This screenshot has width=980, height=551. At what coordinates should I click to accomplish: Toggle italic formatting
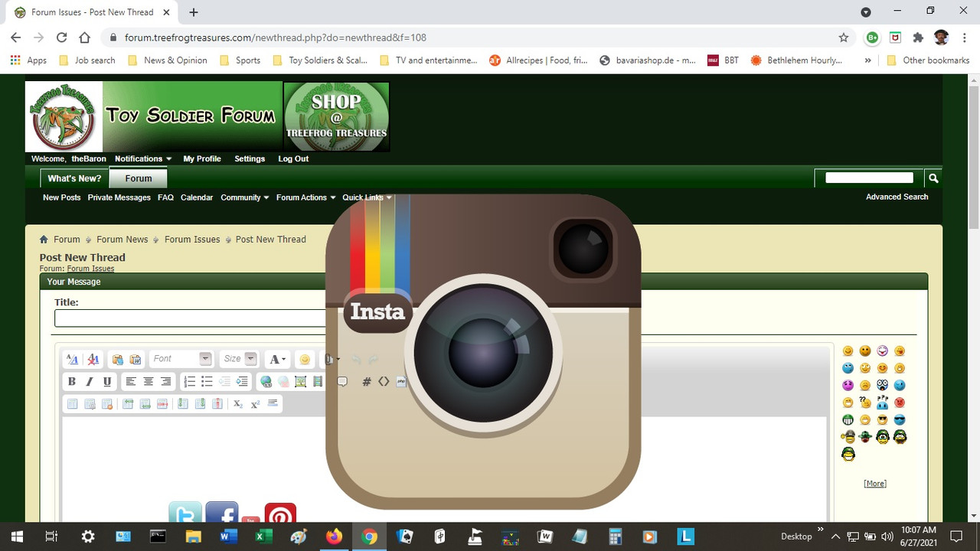tap(90, 381)
